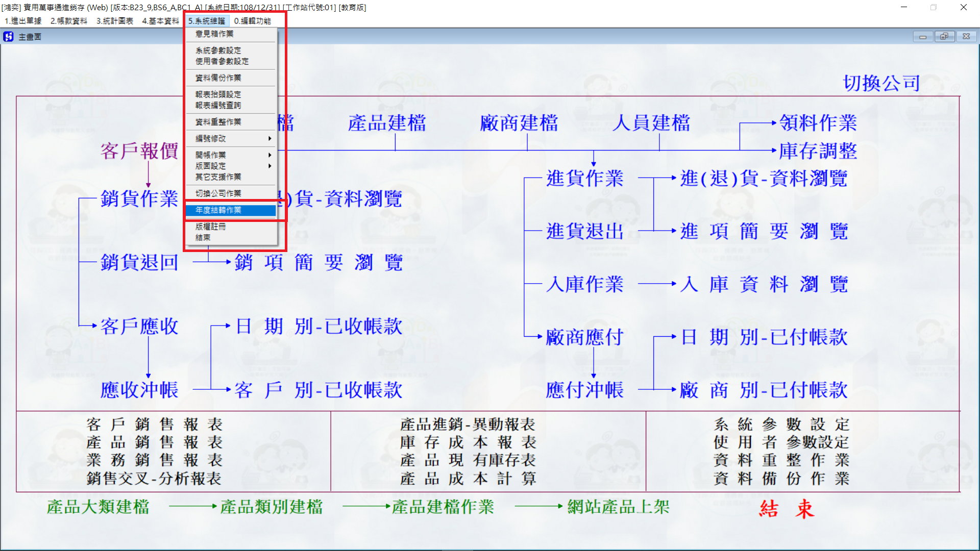
Task: Click 年度結轉作業 highlighted menu entry
Action: coord(231,210)
